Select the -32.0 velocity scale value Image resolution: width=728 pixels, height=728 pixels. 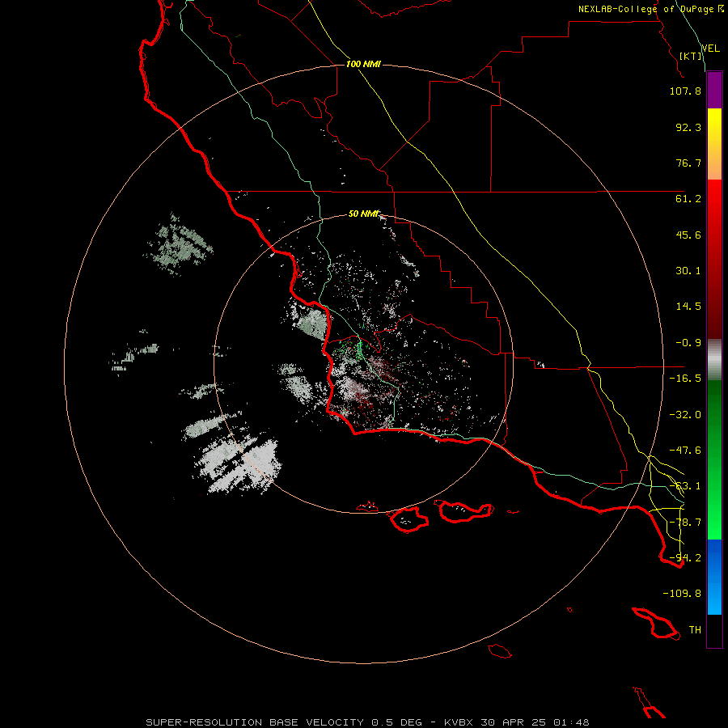685,415
